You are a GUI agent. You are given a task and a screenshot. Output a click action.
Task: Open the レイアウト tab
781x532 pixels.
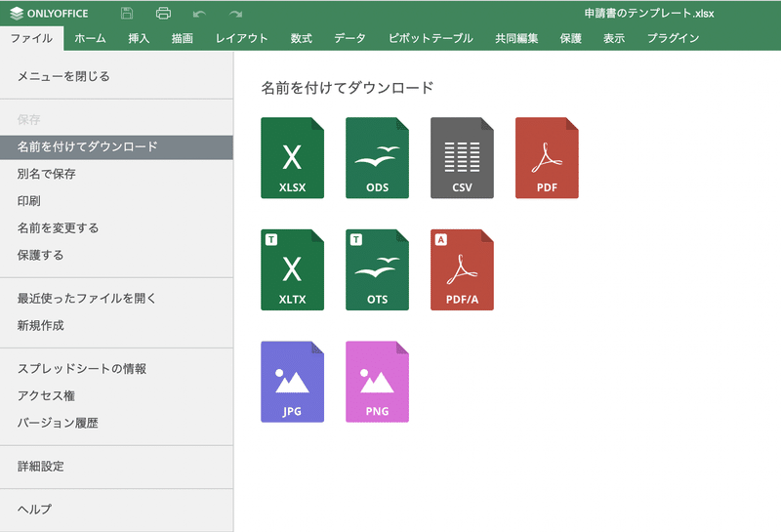point(241,38)
